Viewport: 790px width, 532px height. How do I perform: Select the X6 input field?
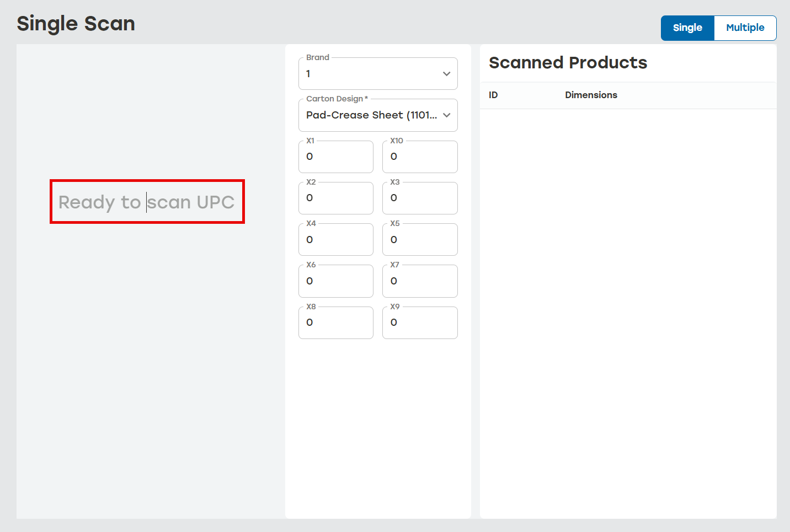pos(336,281)
